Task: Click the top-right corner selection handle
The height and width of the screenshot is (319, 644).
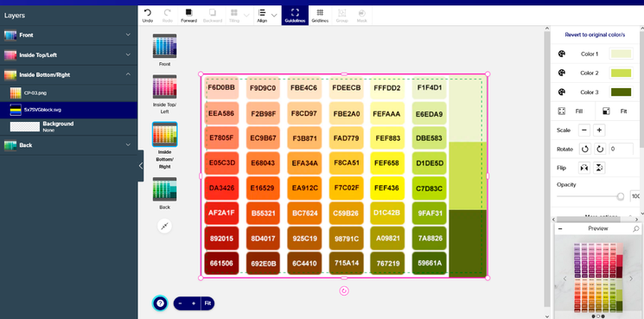Action: point(488,73)
